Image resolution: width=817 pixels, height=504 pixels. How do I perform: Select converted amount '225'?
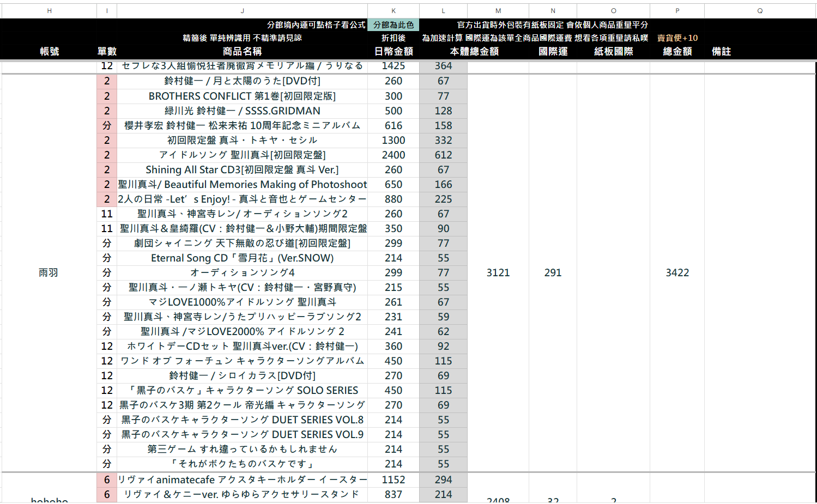pos(443,199)
